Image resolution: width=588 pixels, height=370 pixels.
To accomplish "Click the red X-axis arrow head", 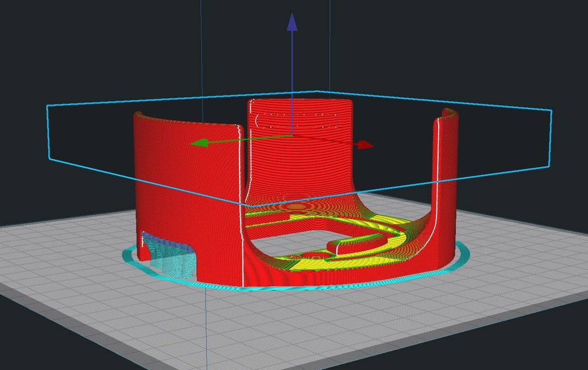I will click(366, 145).
